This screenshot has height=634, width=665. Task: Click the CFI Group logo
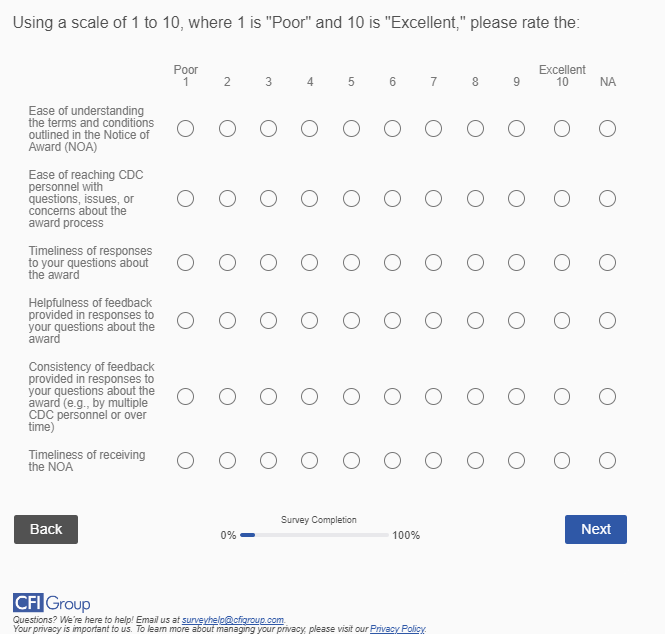tap(52, 603)
